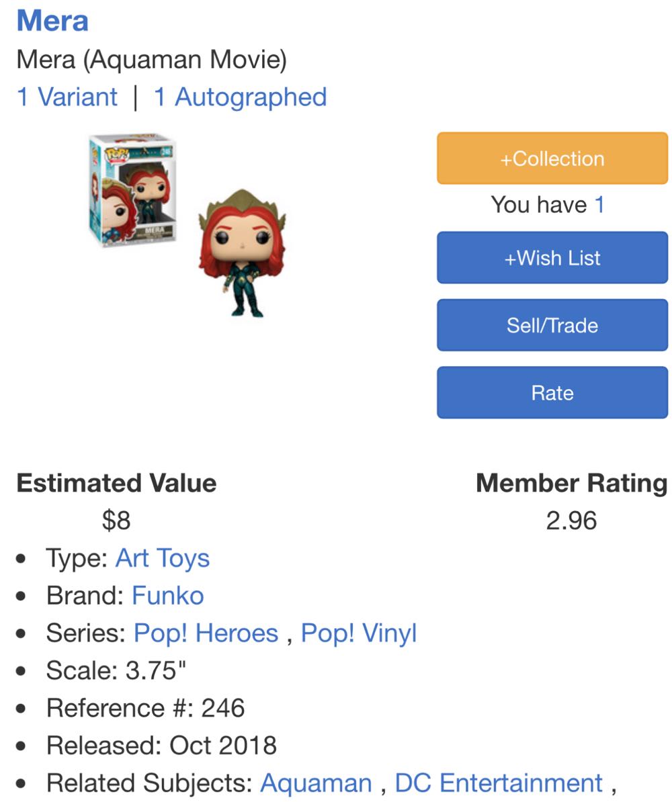This screenshot has height=802, width=672.
Task: Open the Sell/Trade option
Action: 551,324
